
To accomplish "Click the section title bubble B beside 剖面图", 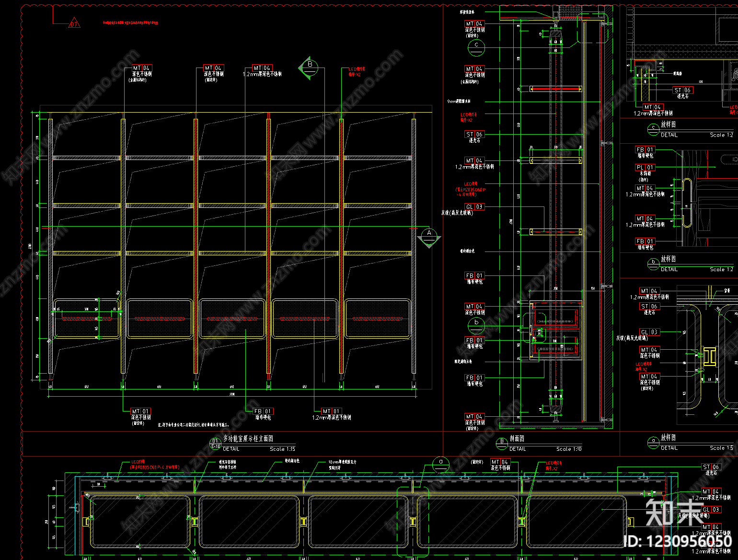I will point(502,444).
